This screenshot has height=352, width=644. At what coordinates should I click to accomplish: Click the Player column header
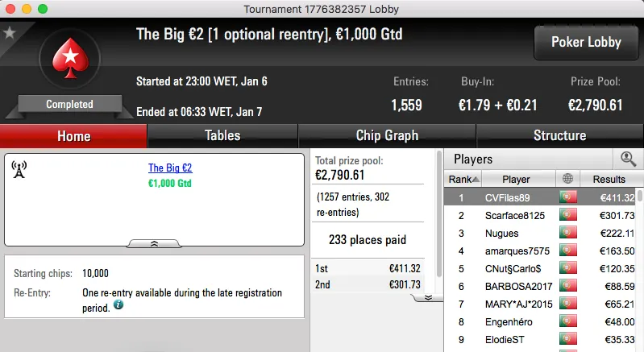(x=516, y=179)
